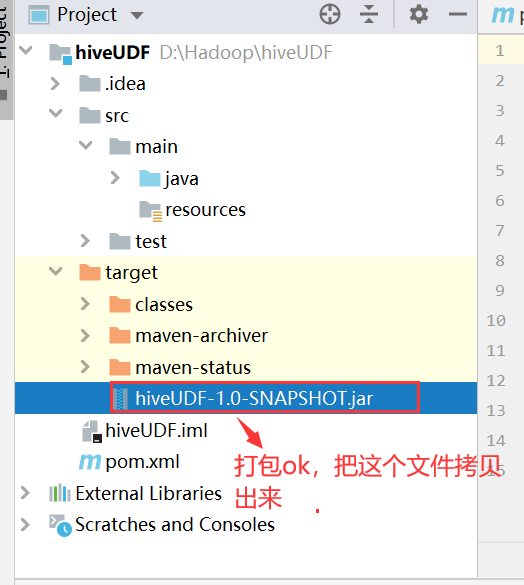Click line number 13 in editor gutter
The height and width of the screenshot is (585, 524).
pos(496,410)
